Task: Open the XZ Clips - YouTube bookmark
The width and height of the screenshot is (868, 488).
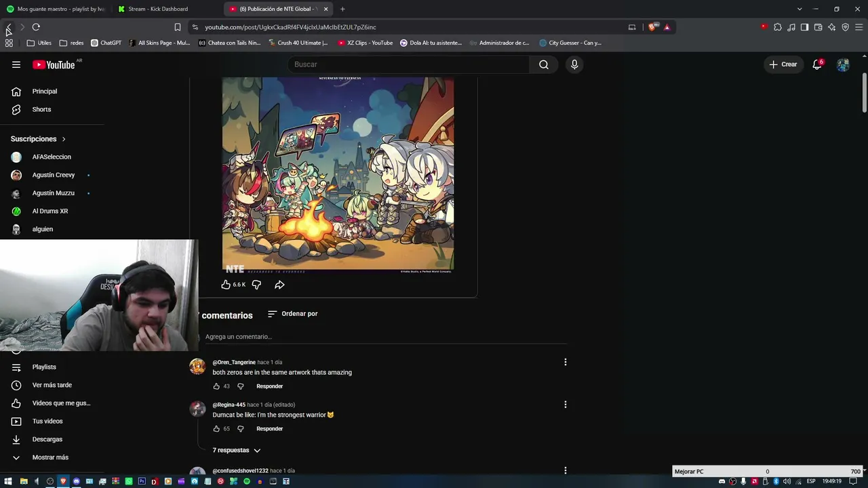Action: point(365,43)
